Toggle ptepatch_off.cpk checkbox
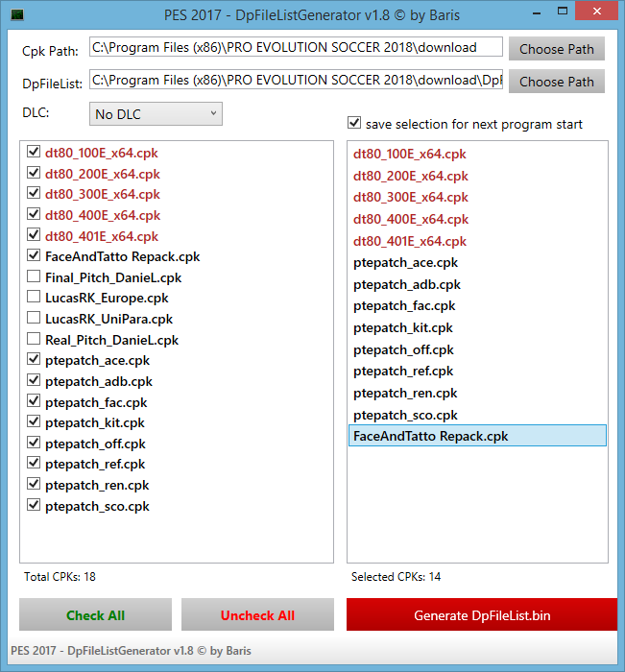This screenshot has height=672, width=625. point(34,443)
